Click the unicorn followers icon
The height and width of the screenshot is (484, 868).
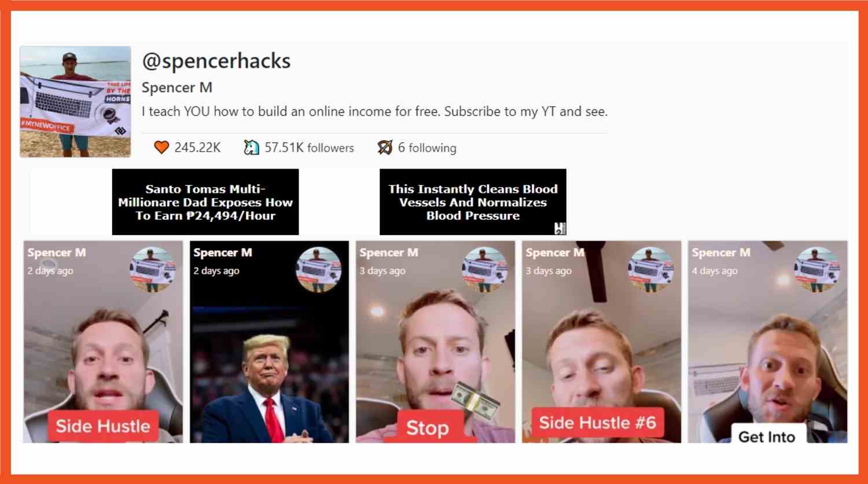[251, 148]
